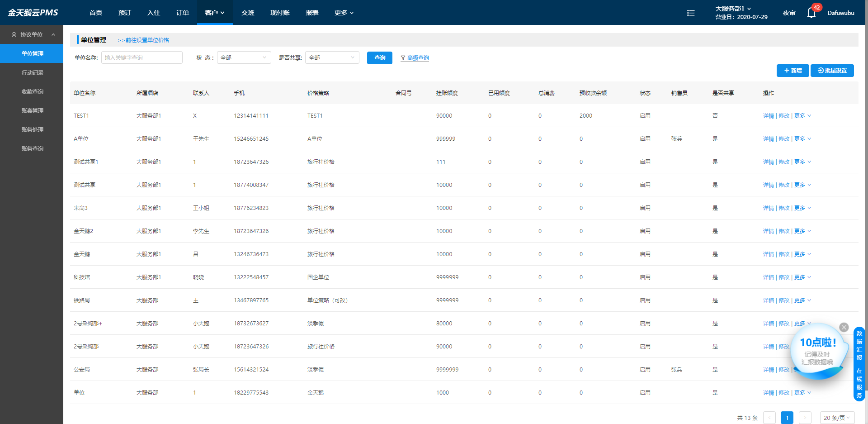Expand the 状态 dropdown filter
Viewport: 868px width, 424px height.
pyautogui.click(x=244, y=57)
